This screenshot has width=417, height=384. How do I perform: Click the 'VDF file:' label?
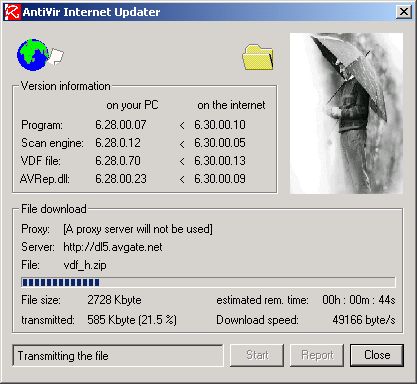tap(41, 161)
